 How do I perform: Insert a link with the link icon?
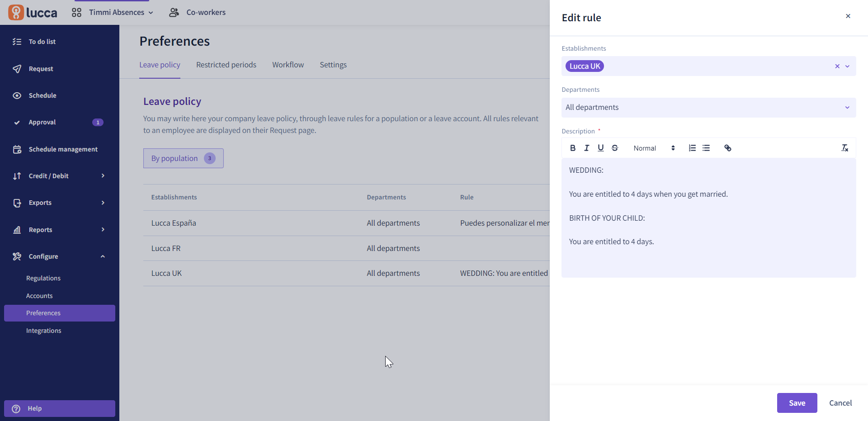[x=728, y=148]
